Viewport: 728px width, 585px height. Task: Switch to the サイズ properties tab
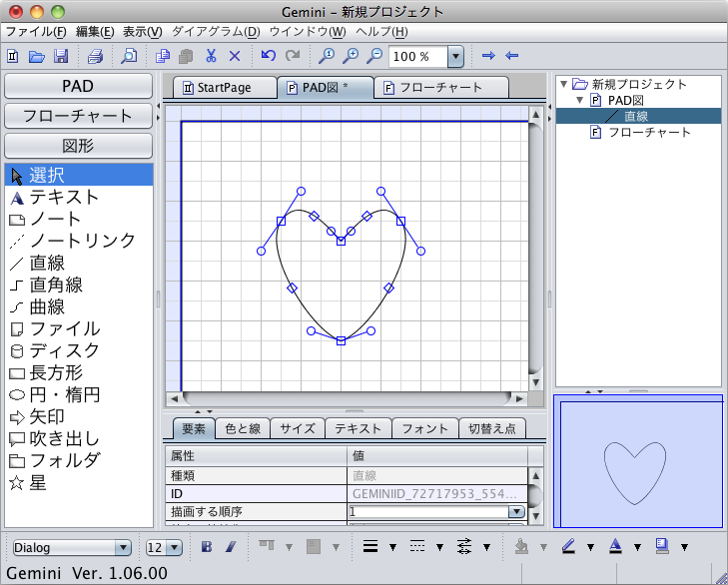click(298, 428)
